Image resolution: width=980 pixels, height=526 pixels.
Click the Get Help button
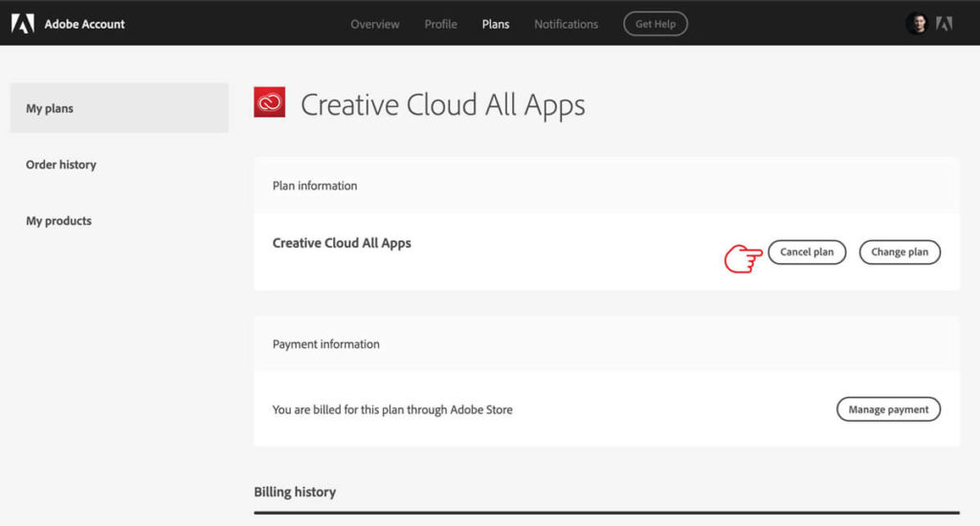(656, 24)
